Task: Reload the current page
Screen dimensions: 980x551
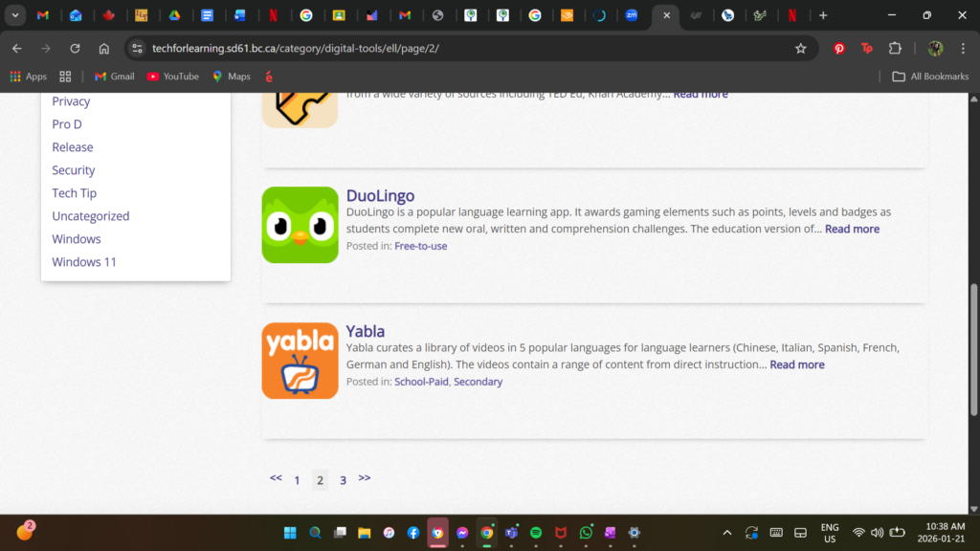Action: [x=75, y=49]
